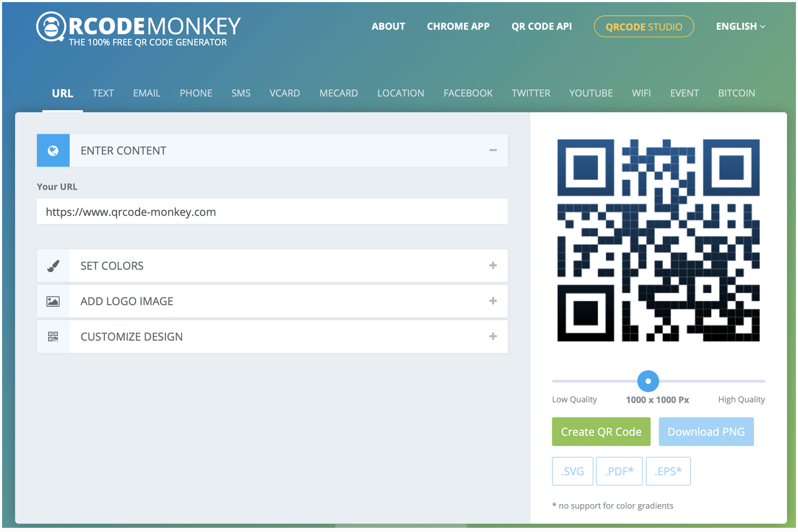This screenshot has height=532, width=798.
Task: Click the QRCode Monkey logo icon
Action: (x=51, y=27)
